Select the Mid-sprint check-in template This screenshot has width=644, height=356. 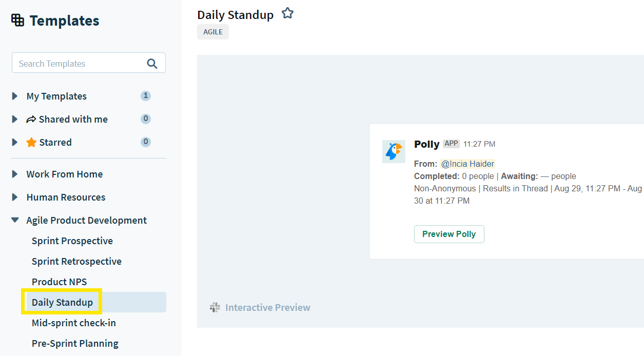pos(74,323)
